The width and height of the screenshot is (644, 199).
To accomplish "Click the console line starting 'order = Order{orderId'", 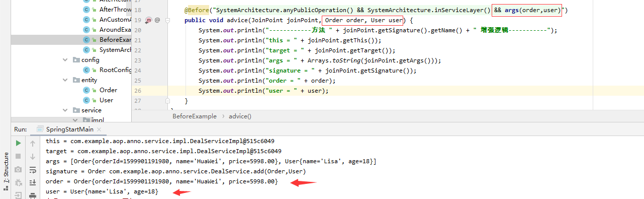I will (x=161, y=181).
